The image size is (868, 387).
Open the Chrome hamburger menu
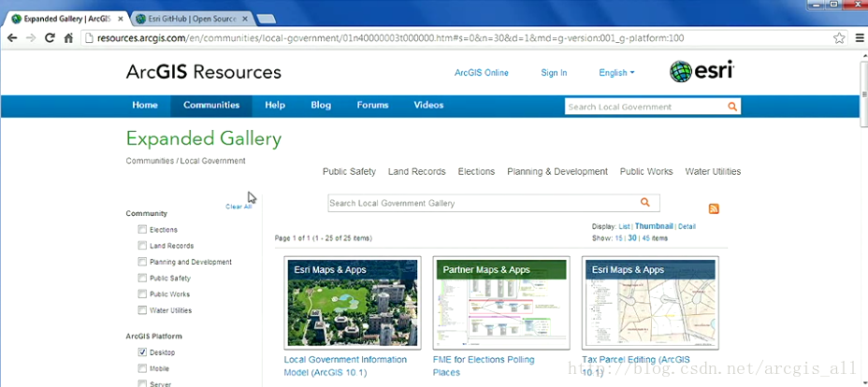858,38
